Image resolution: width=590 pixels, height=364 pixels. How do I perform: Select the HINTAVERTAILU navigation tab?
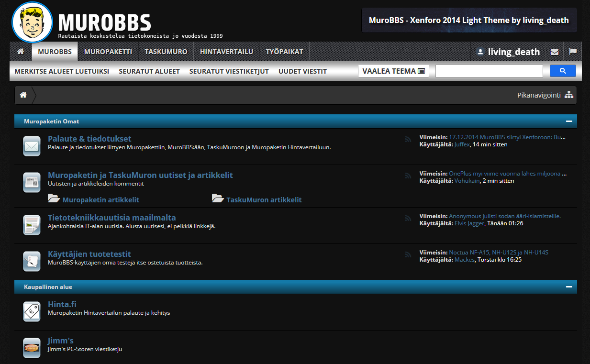tap(226, 52)
